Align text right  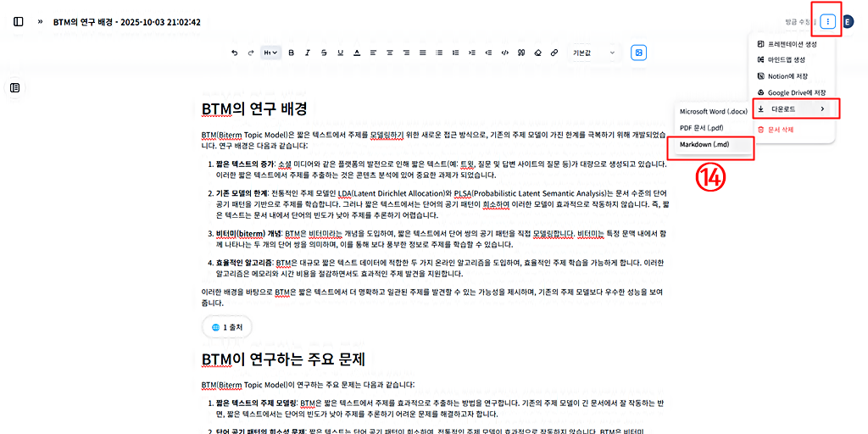pos(406,53)
